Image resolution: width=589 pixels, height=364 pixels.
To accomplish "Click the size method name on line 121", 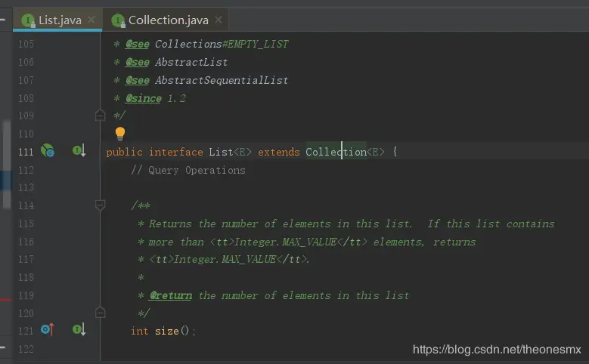I will pos(167,331).
